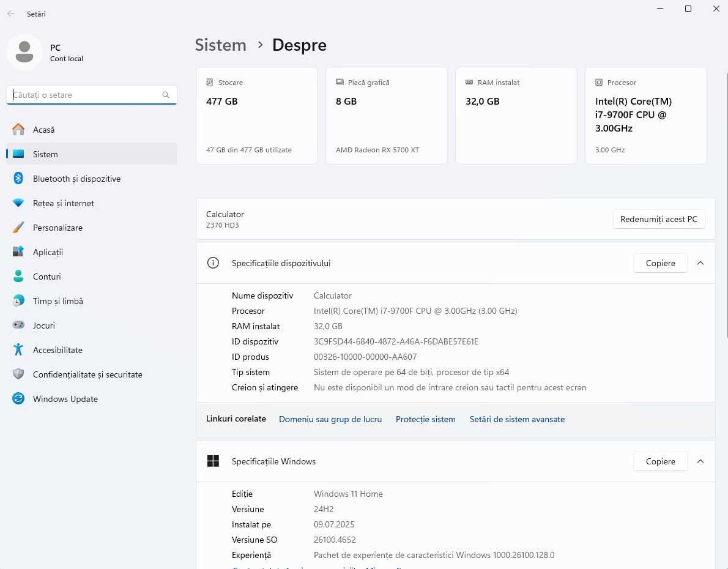Click the Versiune SO value 26100.4652
Viewport: 728px width, 569px height.
coord(335,540)
